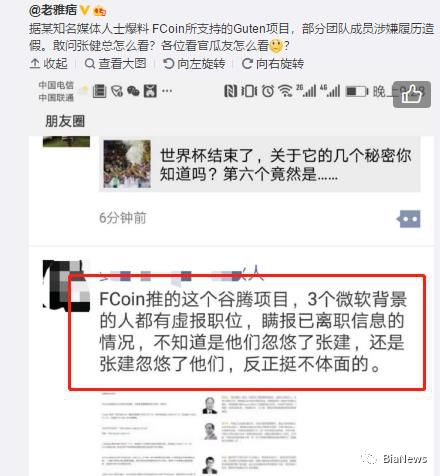Screen dimensions: 440x476
Task: Open the team resume screenshot attachment
Action: pos(199,433)
